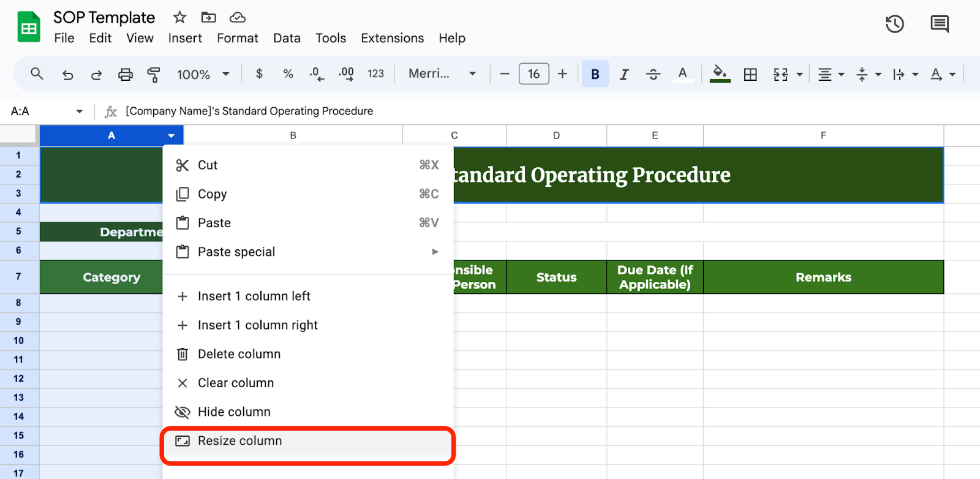The image size is (980, 479).
Task: Click the borders grid icon
Action: [x=750, y=74]
